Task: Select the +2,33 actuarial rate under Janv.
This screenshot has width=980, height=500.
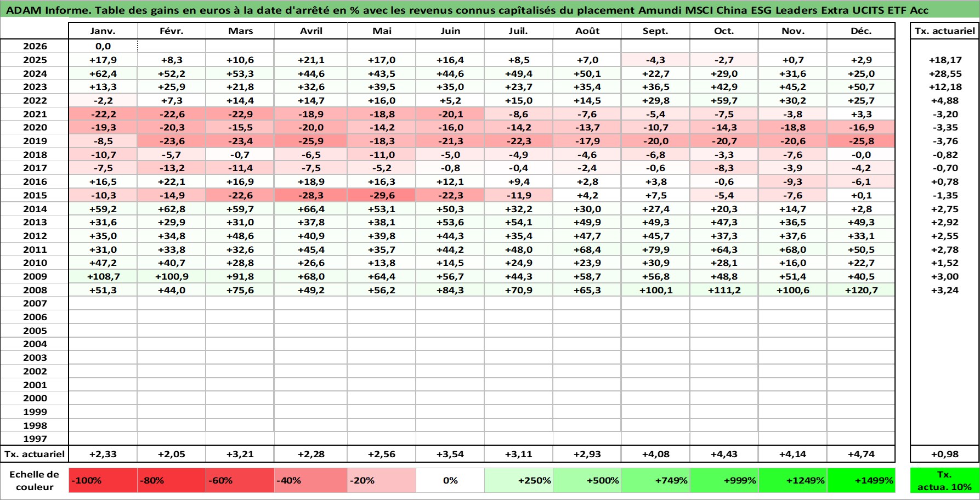Action: [103, 454]
